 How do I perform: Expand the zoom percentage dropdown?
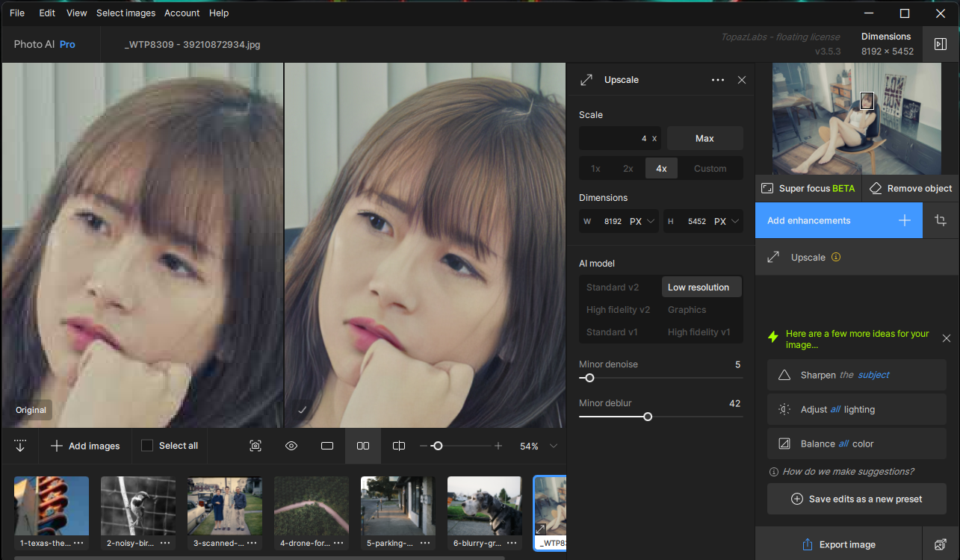pyautogui.click(x=554, y=446)
